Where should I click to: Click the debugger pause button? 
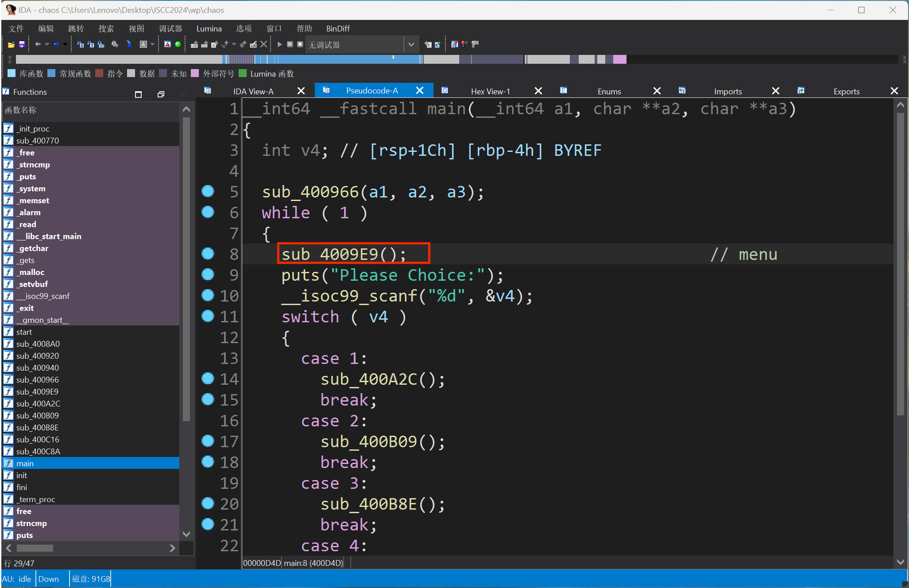tap(290, 44)
